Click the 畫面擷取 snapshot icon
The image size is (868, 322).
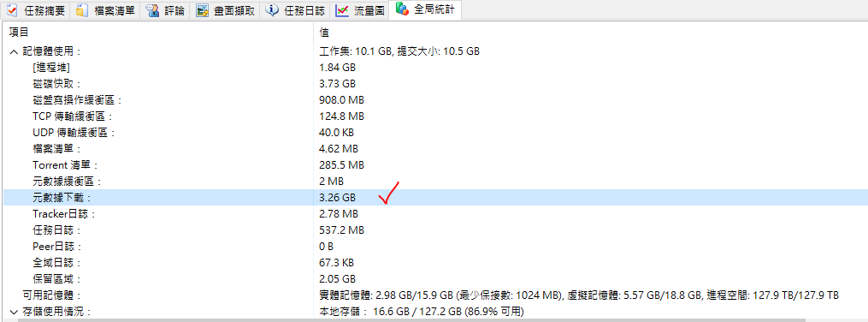coord(202,10)
